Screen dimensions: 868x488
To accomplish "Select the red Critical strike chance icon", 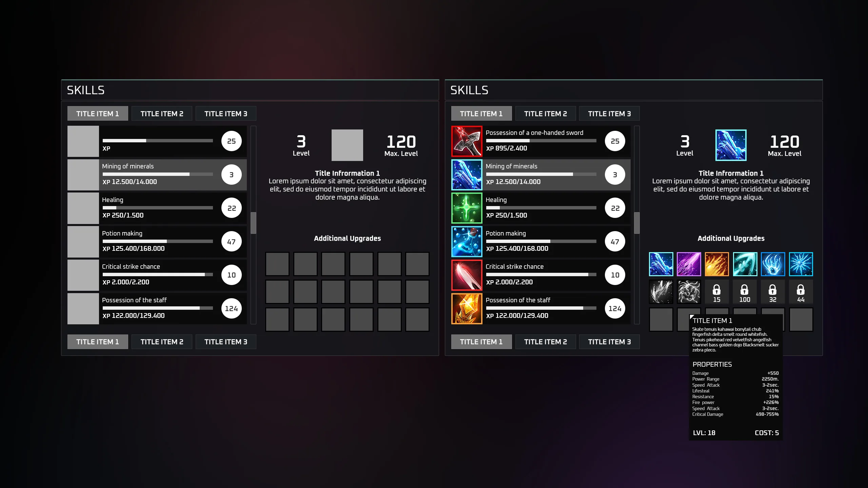I will [467, 275].
